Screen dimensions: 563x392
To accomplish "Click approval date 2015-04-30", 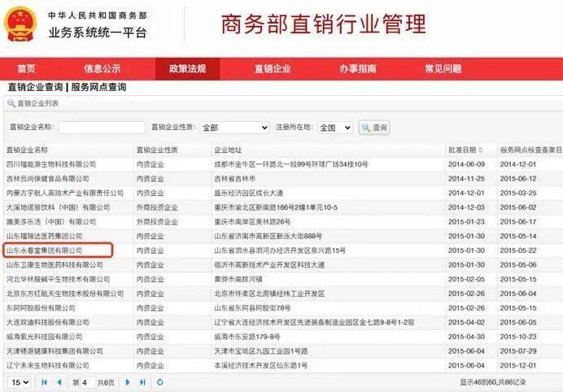I will tap(466, 337).
